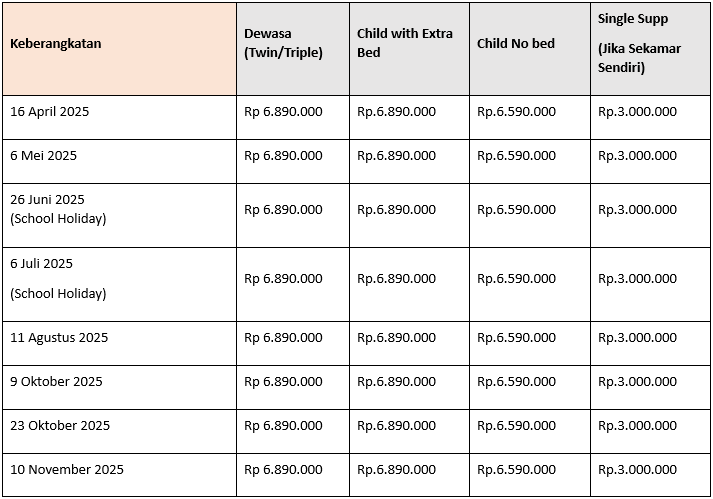Screen dimensions: 713x499
Task: Click the 16 April 2025 departure cell
Action: (119, 117)
